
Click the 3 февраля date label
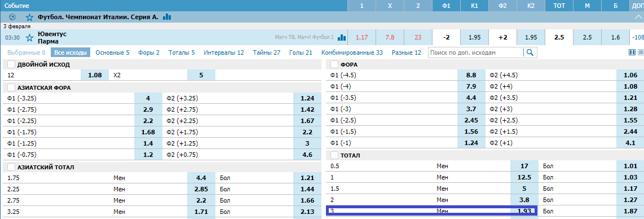point(16,26)
